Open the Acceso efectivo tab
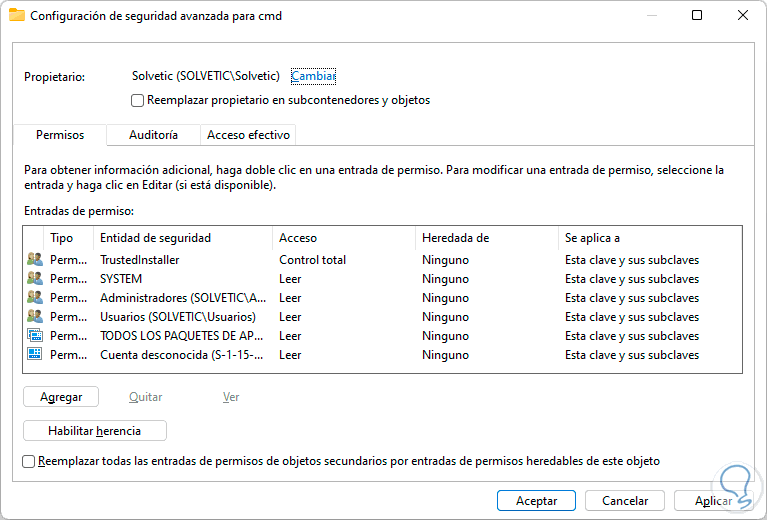The image size is (767, 520). (248, 135)
